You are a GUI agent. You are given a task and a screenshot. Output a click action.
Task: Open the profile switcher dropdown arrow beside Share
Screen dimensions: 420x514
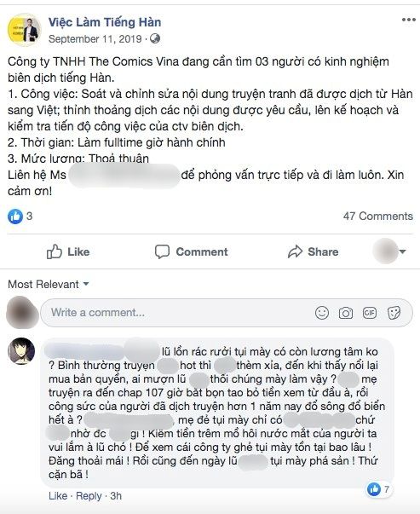pyautogui.click(x=403, y=251)
